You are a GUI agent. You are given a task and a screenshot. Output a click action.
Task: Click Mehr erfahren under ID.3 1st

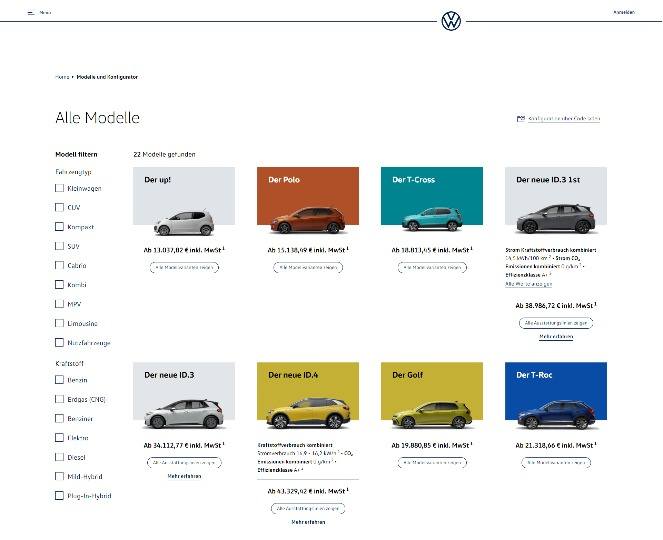coord(556,337)
